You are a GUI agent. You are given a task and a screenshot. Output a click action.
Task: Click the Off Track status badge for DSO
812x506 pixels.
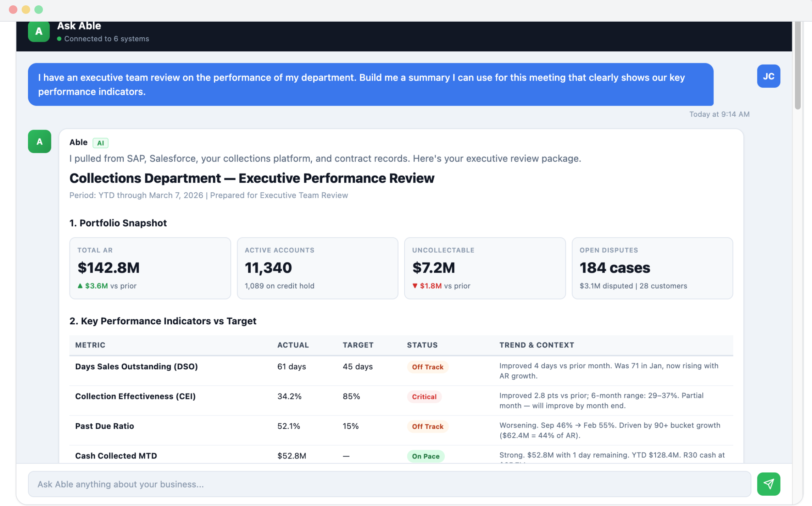[x=427, y=367]
